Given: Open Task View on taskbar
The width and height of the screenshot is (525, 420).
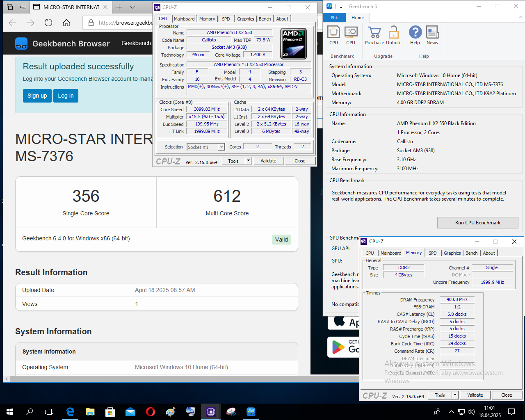Looking at the screenshot, I should tap(49, 412).
